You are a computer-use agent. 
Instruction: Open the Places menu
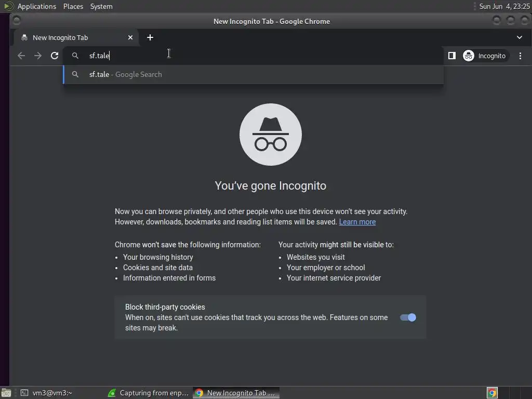(73, 6)
